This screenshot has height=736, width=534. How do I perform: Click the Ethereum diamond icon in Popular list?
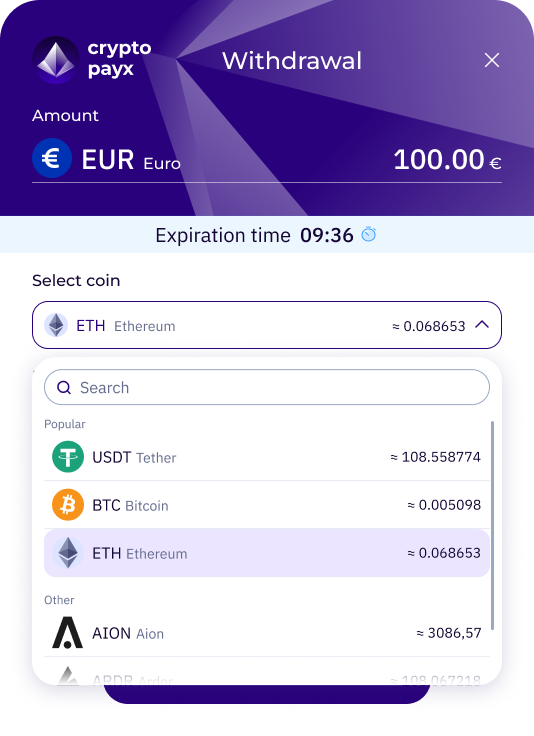tap(68, 553)
